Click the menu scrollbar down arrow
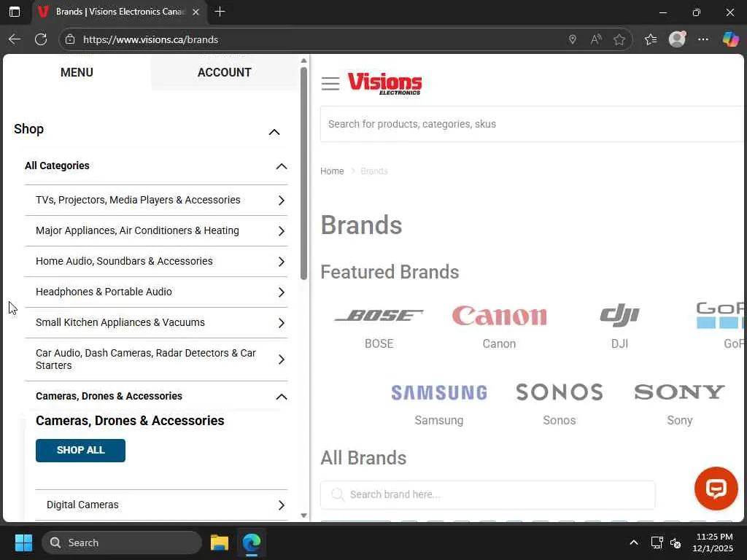The width and height of the screenshot is (747, 560). coord(304,516)
